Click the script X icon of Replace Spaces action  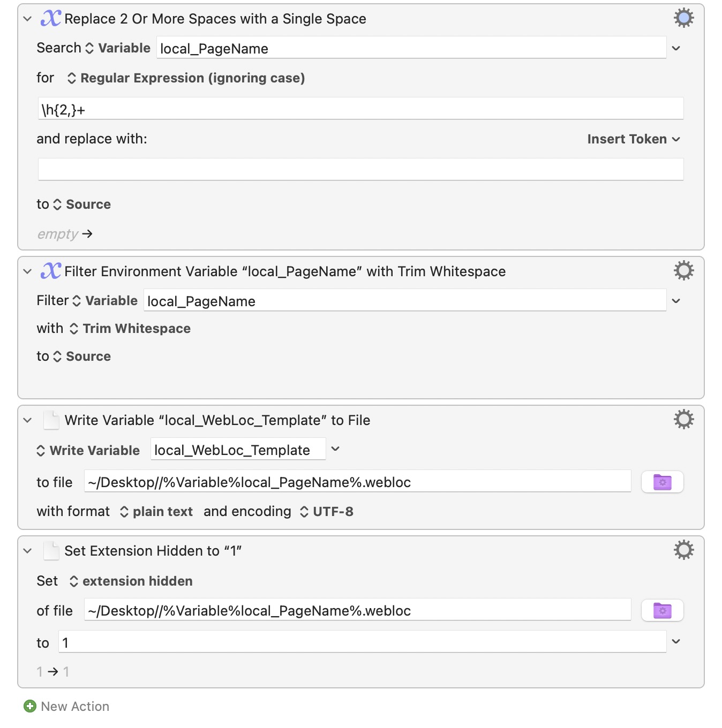(51, 18)
